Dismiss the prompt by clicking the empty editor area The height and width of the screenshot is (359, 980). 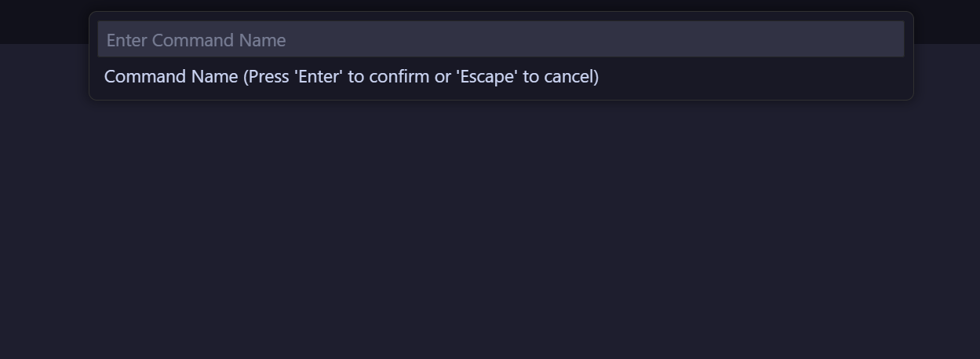490,236
